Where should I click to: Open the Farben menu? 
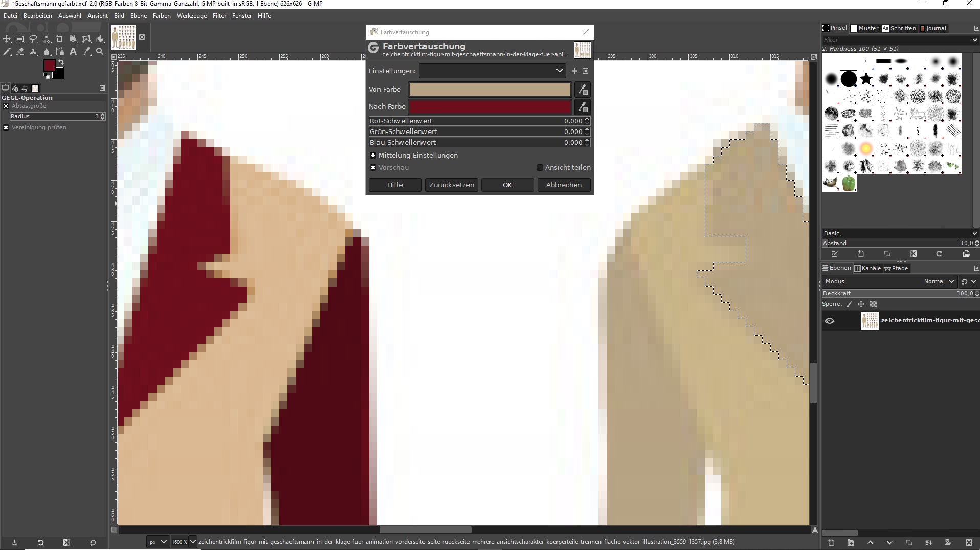click(162, 16)
